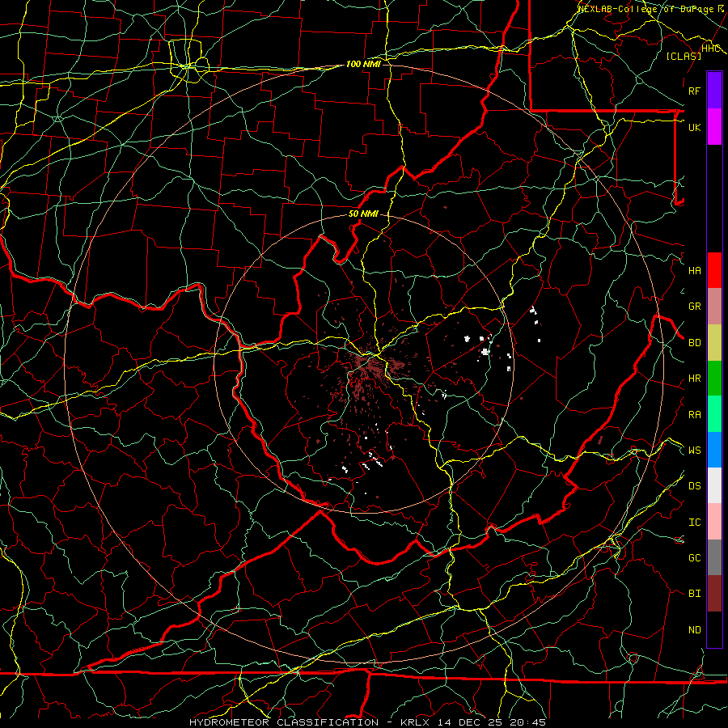Click the 'UK' legend label

tap(694, 127)
